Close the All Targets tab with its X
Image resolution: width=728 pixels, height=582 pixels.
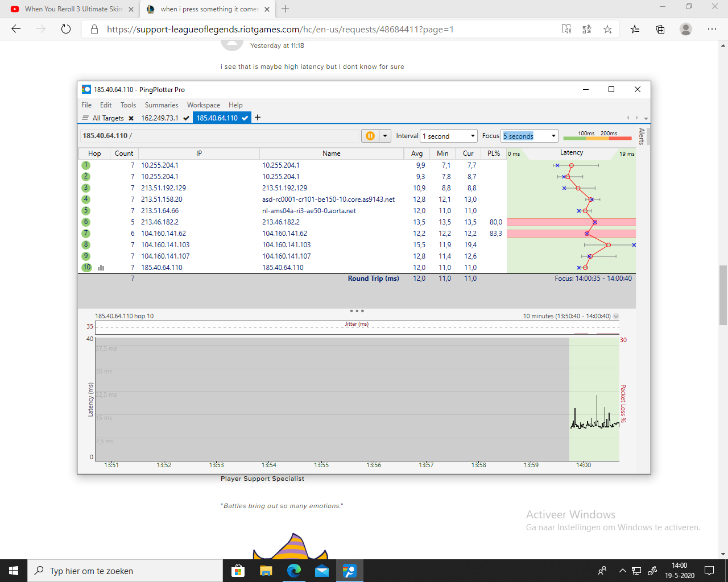131,118
